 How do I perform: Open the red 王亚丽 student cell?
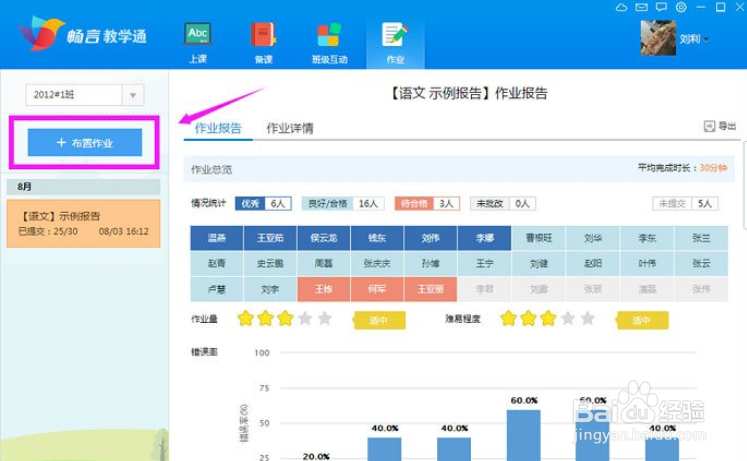pos(430,289)
